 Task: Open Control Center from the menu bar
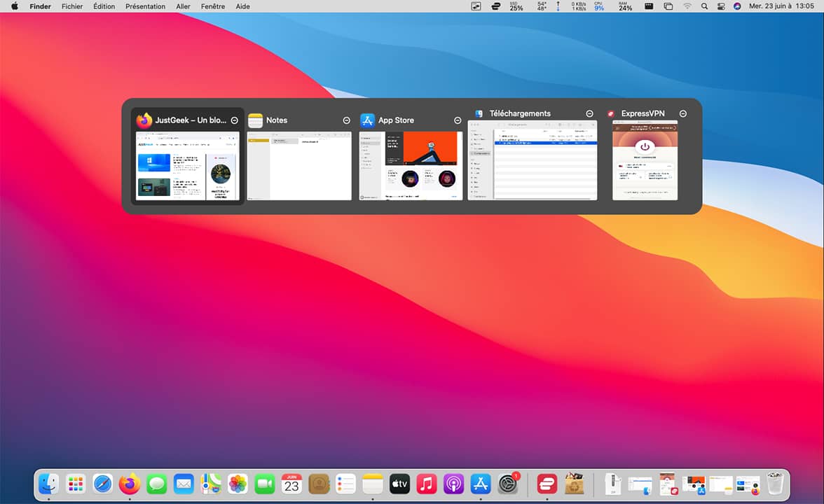[721, 6]
